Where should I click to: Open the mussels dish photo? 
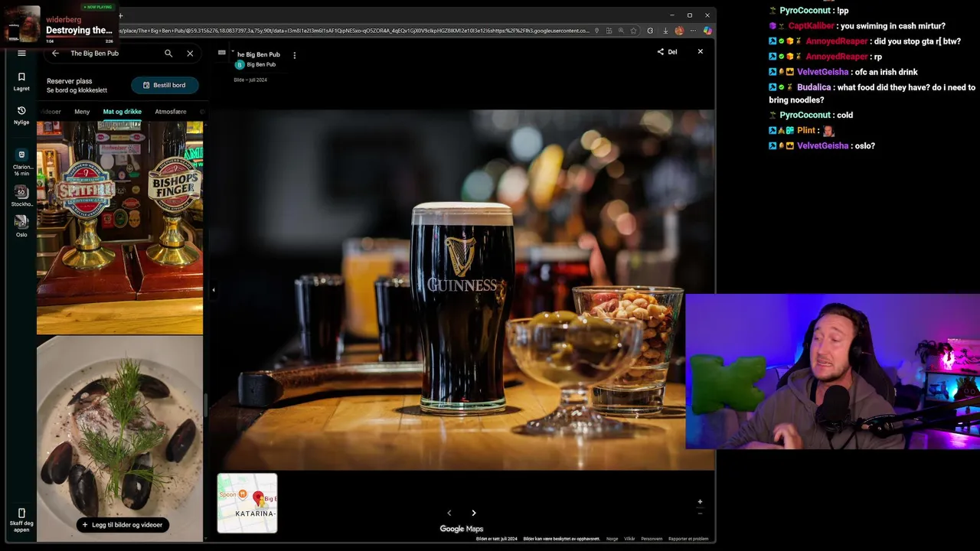(120, 439)
